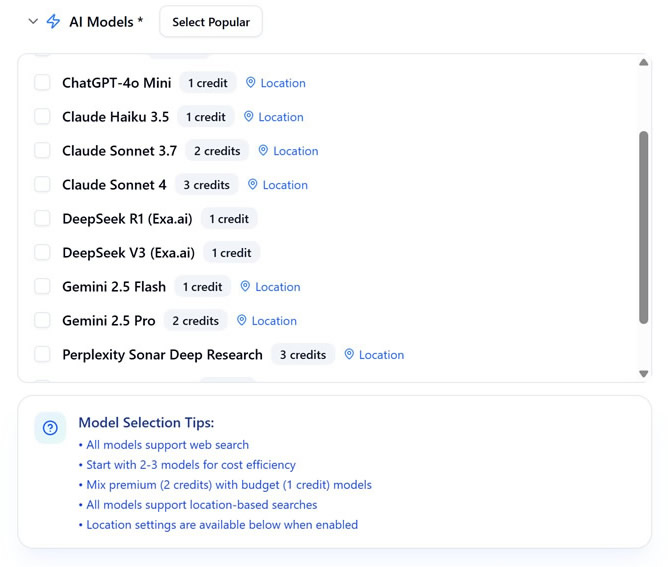Click the question mark help icon
The width and height of the screenshot is (668, 567).
pos(50,428)
